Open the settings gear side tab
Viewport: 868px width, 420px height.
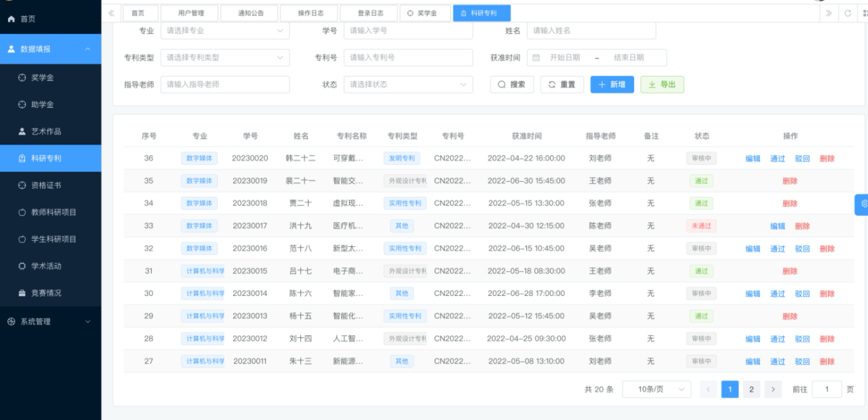pyautogui.click(x=862, y=204)
